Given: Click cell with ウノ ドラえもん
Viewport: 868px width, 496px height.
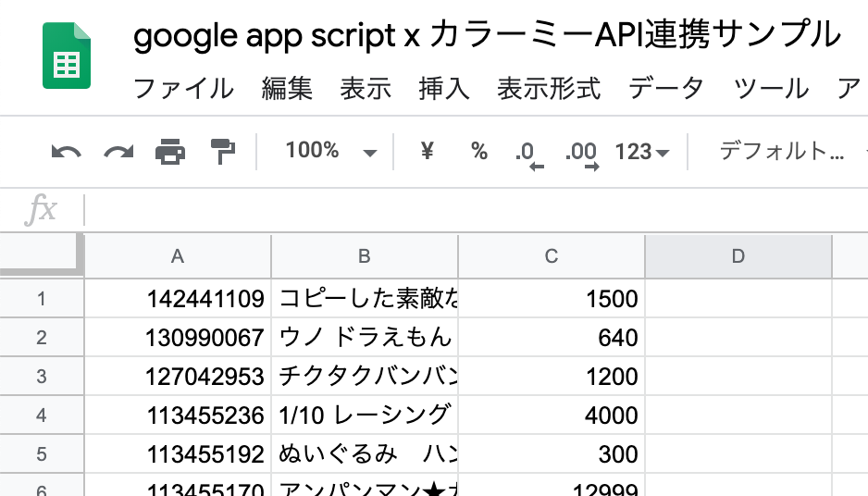Looking at the screenshot, I should point(365,337).
